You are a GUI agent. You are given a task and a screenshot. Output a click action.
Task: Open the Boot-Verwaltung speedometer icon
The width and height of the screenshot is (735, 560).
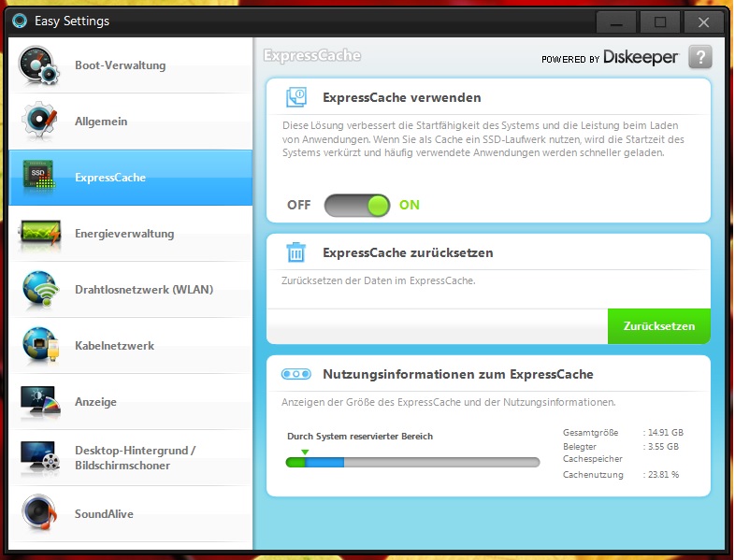[x=39, y=65]
